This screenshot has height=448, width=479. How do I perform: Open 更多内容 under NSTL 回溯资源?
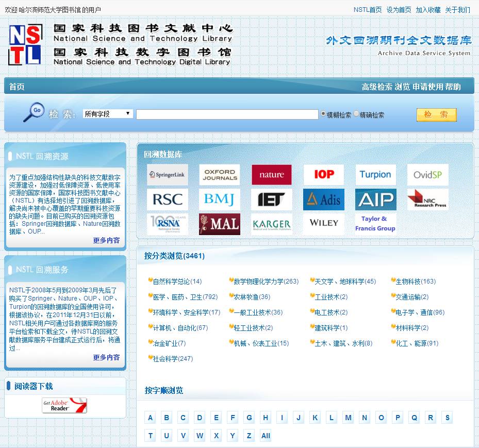(x=106, y=240)
